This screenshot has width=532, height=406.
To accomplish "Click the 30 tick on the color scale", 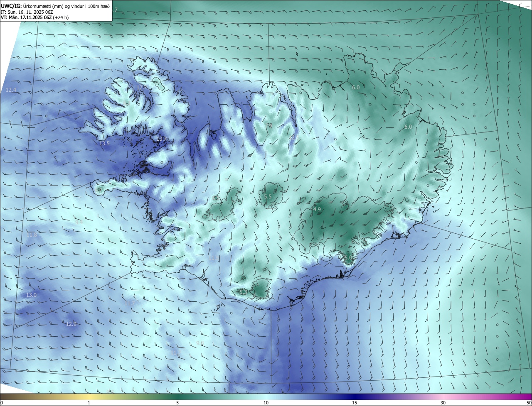I will (x=443, y=403).
